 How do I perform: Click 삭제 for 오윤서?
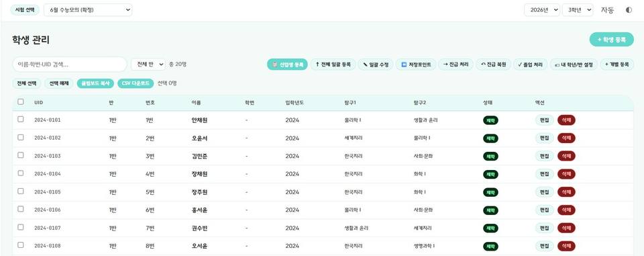pyautogui.click(x=566, y=138)
